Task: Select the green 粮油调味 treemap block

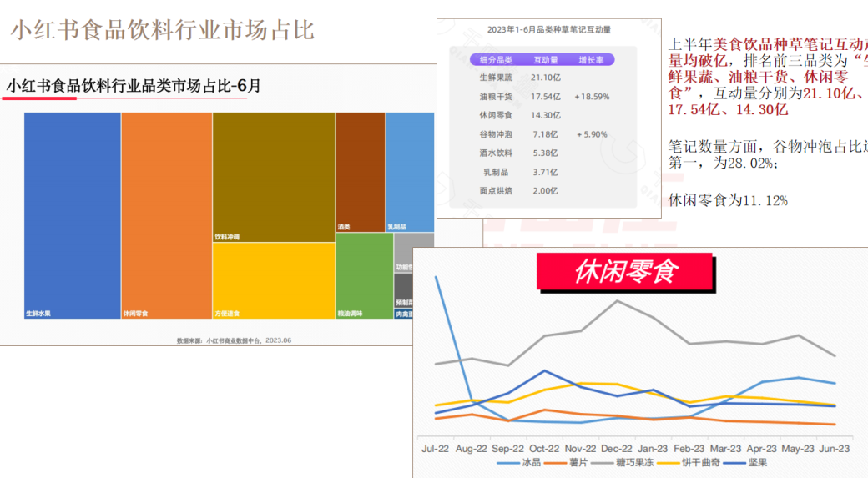Action: [x=364, y=275]
